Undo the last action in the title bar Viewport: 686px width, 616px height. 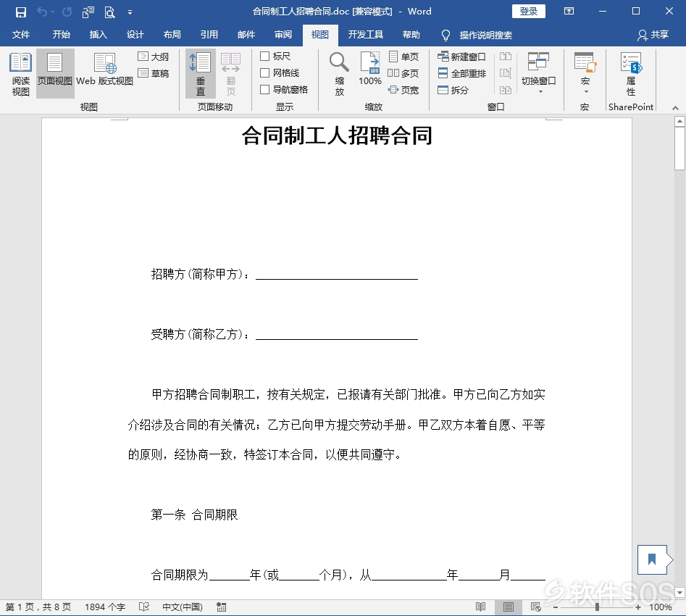pyautogui.click(x=43, y=12)
